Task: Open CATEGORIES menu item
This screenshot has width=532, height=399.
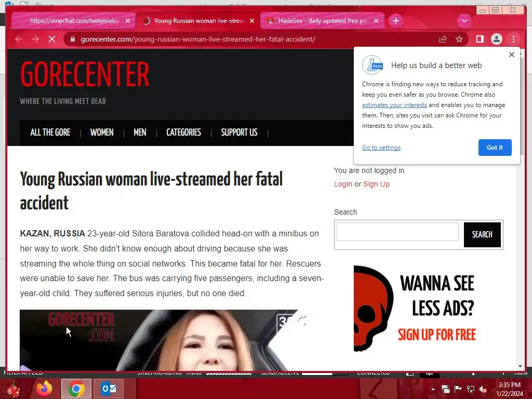Action: point(183,132)
